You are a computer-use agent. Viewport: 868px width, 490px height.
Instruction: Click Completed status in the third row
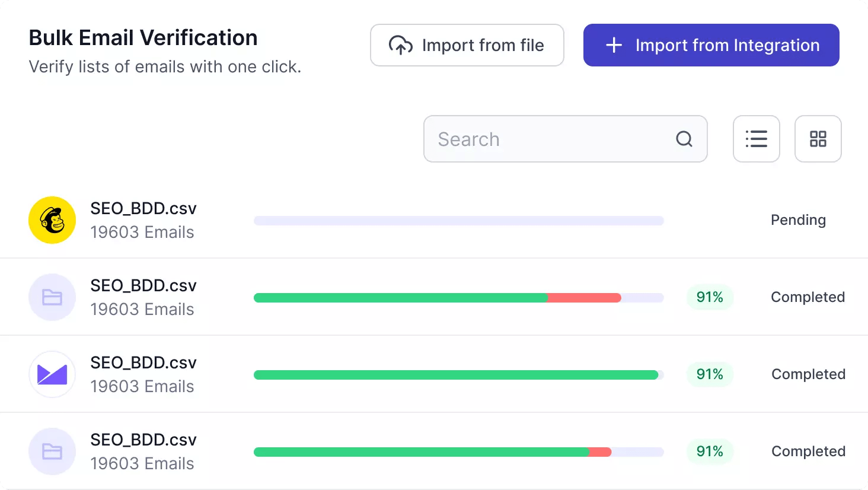pyautogui.click(x=808, y=374)
